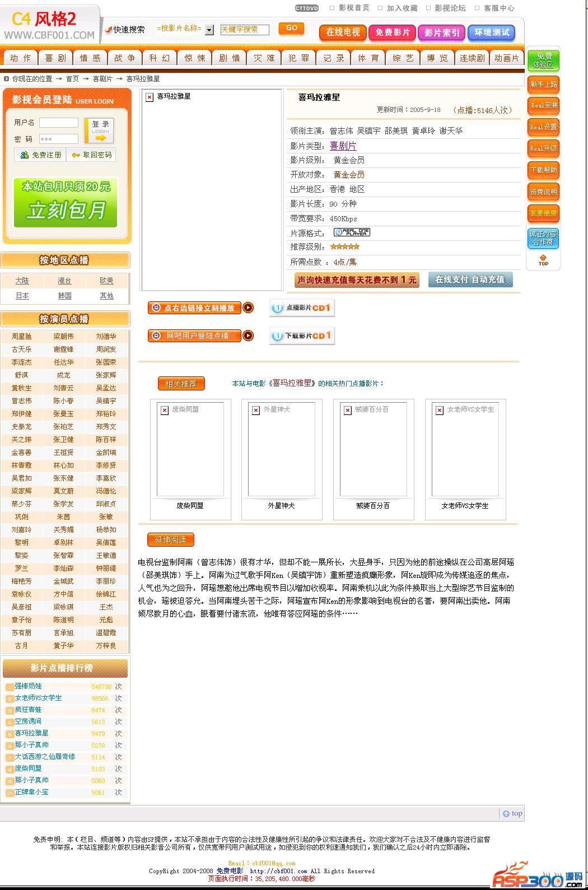Select the 动作 category tab
The width and height of the screenshot is (588, 890).
point(20,58)
